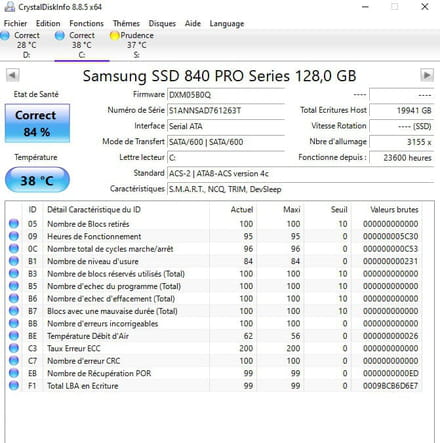Image resolution: width=440 pixels, height=443 pixels.
Task: Click the Firmware field DXM05B0Q
Action: (226, 95)
